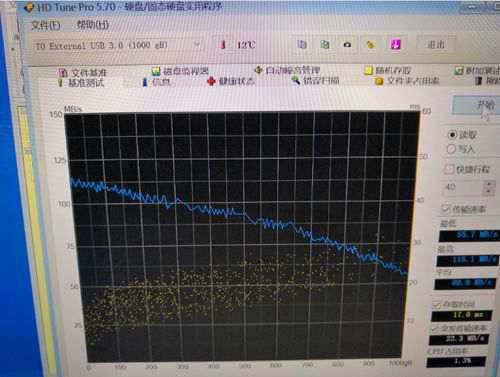500x377 pixels.
Task: Switch to the 基准测试 tab
Action: pos(81,83)
